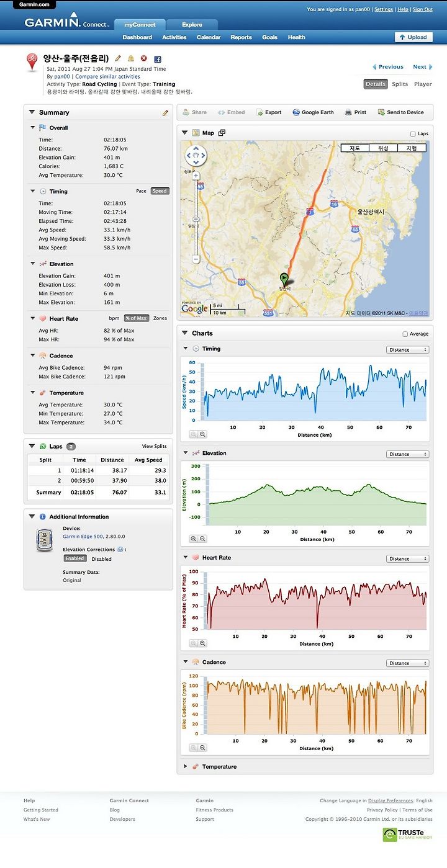Collapse the Map panel
Viewport: 447px width, 868px height.
coord(185,133)
